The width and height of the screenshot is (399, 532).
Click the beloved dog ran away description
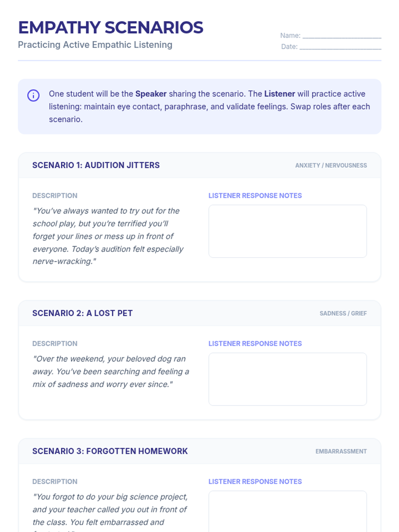click(x=111, y=371)
